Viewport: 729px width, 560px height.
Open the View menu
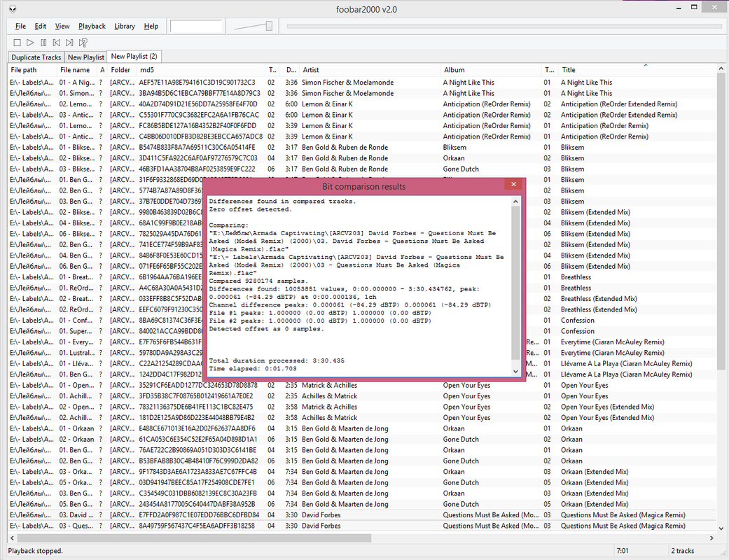(x=62, y=26)
